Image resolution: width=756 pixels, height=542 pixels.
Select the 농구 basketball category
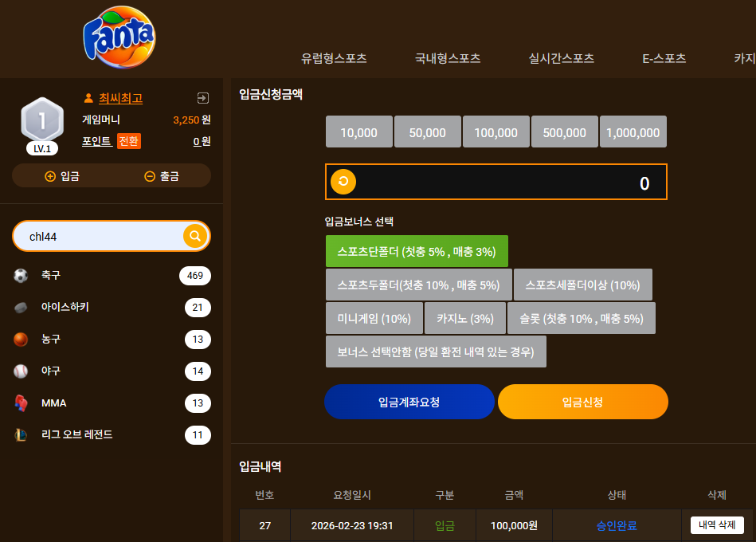pyautogui.click(x=112, y=339)
